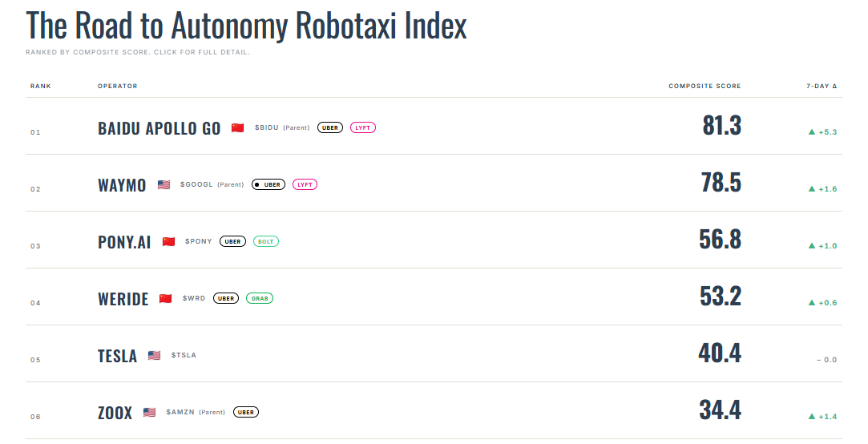Click the $GOOGL ticker label

[196, 184]
